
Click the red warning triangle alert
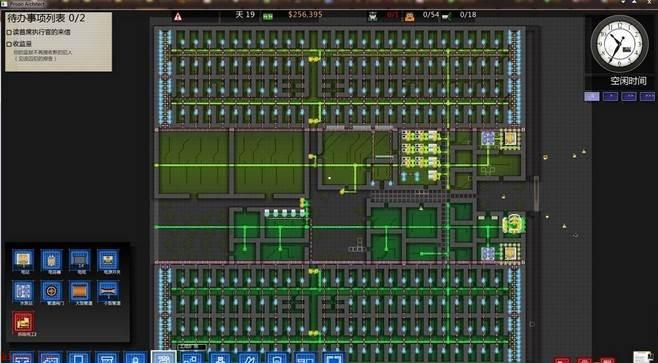[x=178, y=16]
